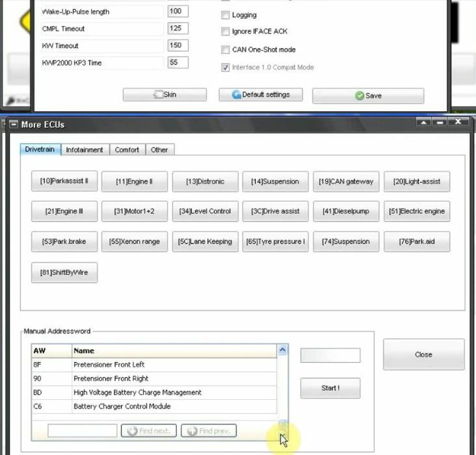Tick the Logging checkbox
The height and width of the screenshot is (455, 476).
point(225,15)
